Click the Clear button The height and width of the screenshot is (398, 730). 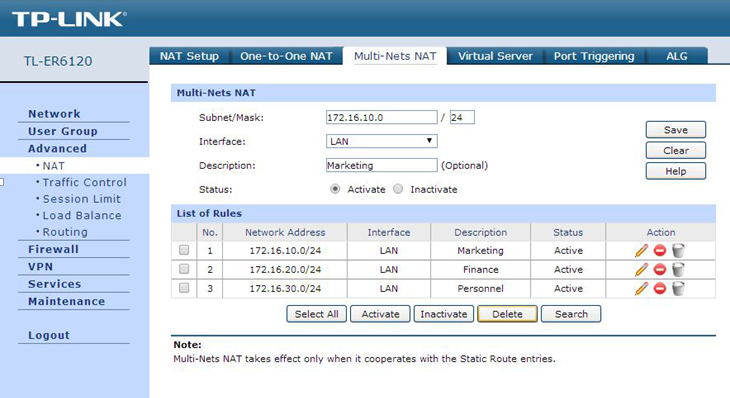676,150
